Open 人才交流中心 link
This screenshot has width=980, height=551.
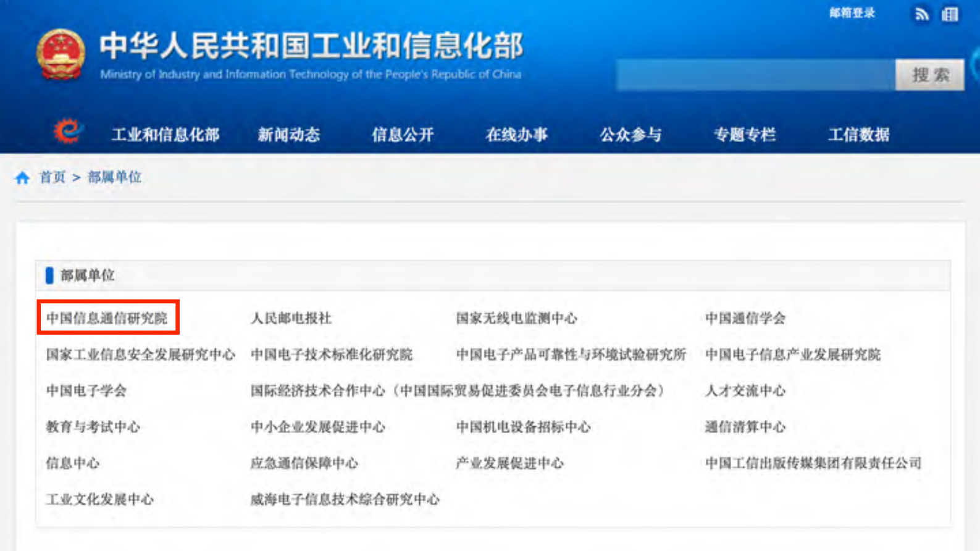(745, 390)
